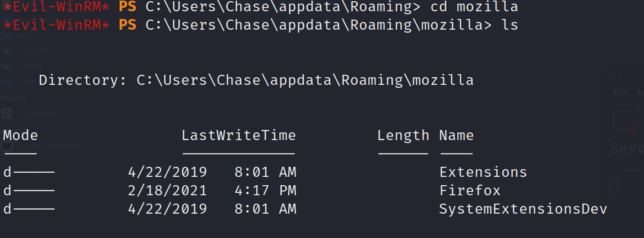
Task: Click the 'ls' command at the prompt
Action: click(510, 26)
